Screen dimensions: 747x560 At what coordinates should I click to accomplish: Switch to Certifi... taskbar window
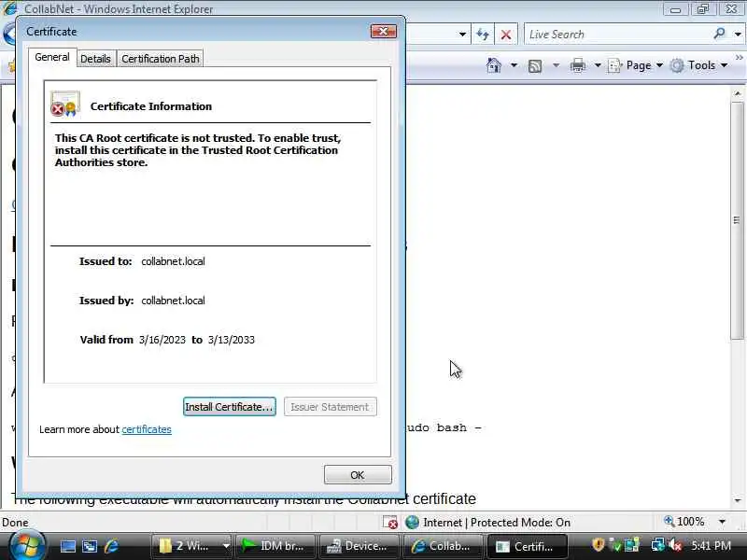tap(527, 546)
